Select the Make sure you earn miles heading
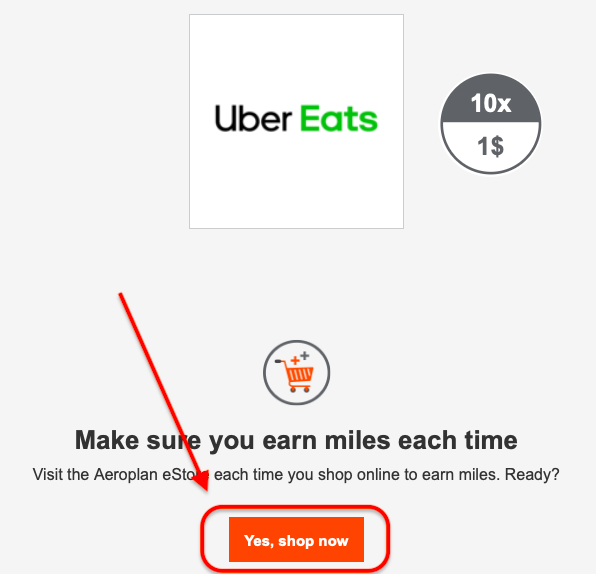This screenshot has width=596, height=574. tap(296, 440)
